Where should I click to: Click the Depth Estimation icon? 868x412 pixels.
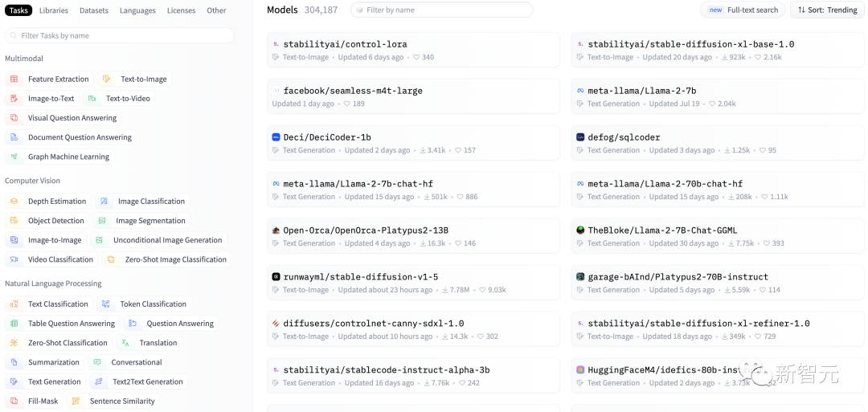tap(14, 202)
